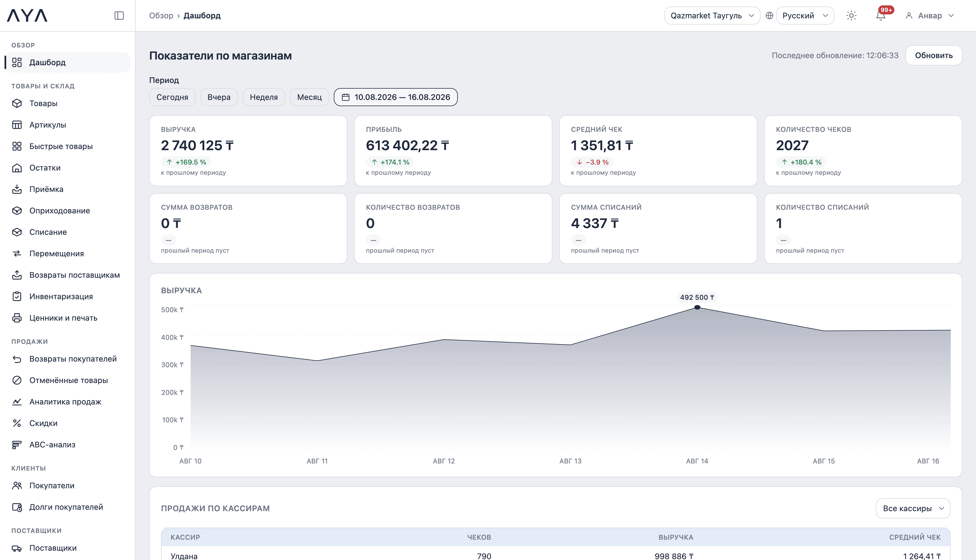976x560 pixels.
Task: Click the Остатки warehouse icon
Action: click(x=17, y=168)
